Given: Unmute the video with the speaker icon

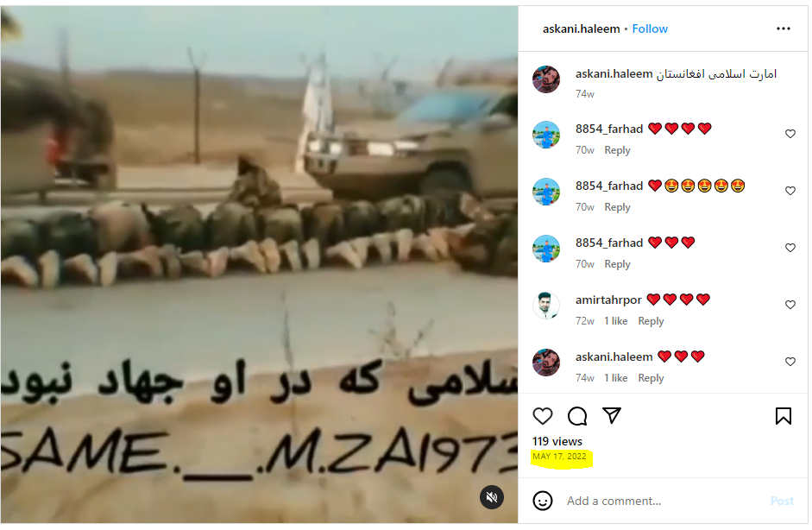Looking at the screenshot, I should tap(492, 497).
